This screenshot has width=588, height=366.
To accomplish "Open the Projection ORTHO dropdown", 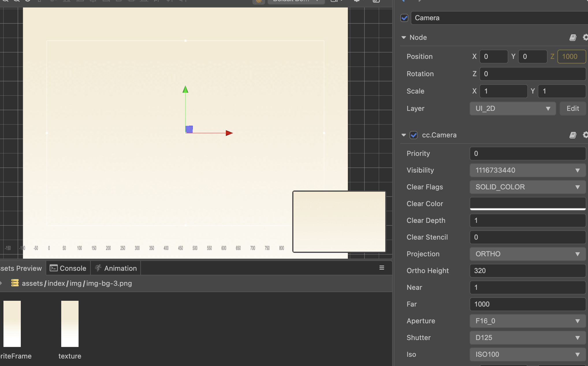I will (527, 254).
